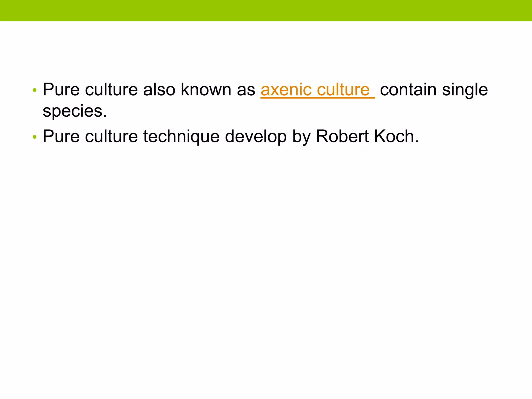Click the word 'species.' on second line
Screen dimensions: 532x399
click(75, 111)
